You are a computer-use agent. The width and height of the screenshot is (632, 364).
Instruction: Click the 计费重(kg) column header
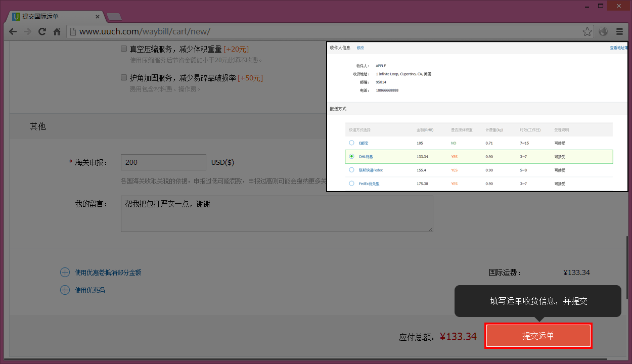pyautogui.click(x=494, y=130)
